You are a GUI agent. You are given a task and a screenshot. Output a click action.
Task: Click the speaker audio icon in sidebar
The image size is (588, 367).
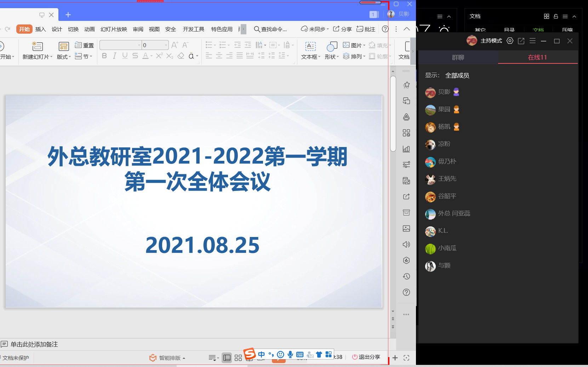[x=406, y=244]
